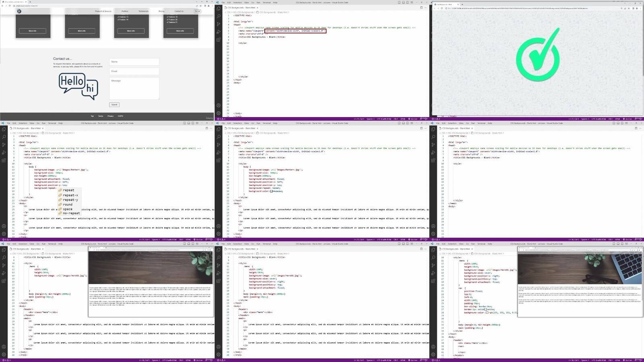Toggle the bottom panel in the red-boxed meta tag window

click(x=404, y=2)
